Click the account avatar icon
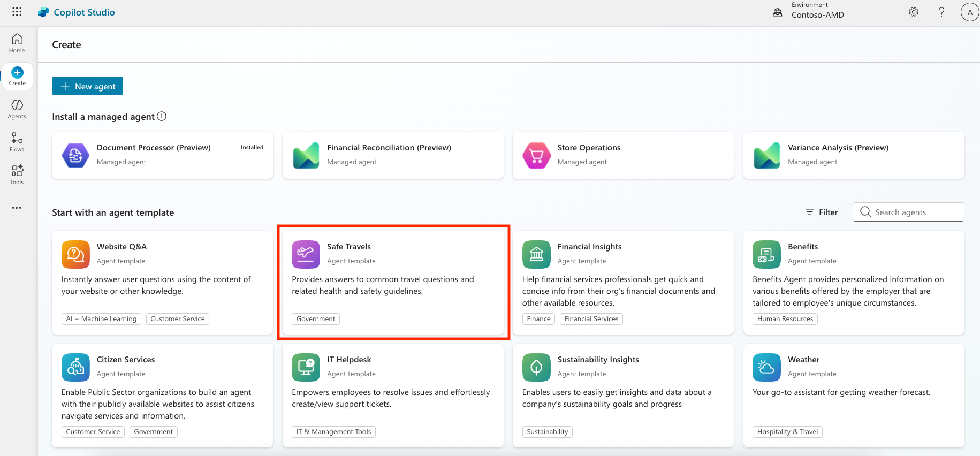 (969, 12)
